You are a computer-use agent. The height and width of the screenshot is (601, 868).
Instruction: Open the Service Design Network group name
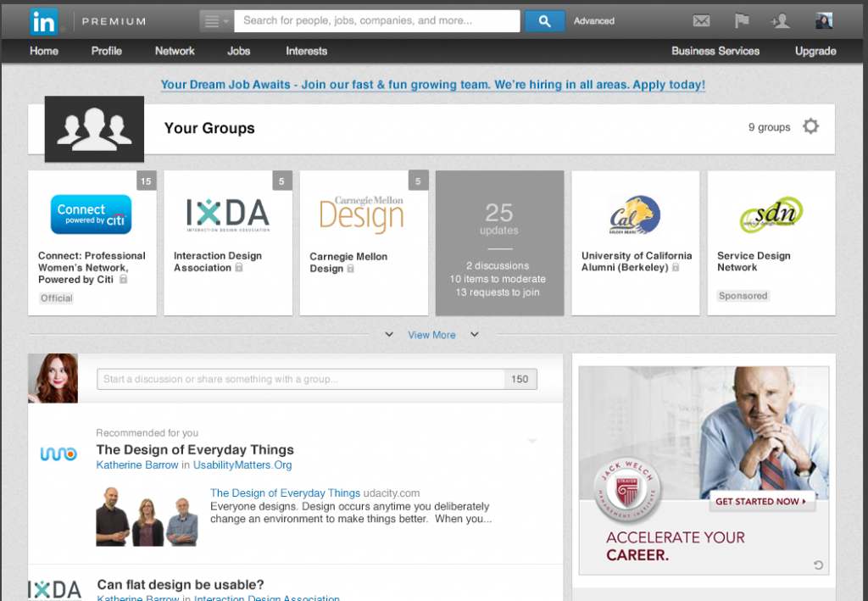click(754, 261)
